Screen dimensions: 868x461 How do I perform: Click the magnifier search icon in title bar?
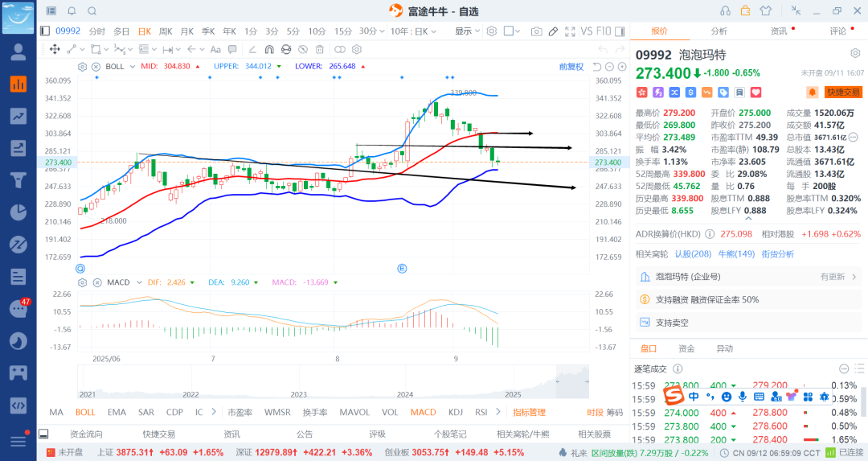point(92,10)
